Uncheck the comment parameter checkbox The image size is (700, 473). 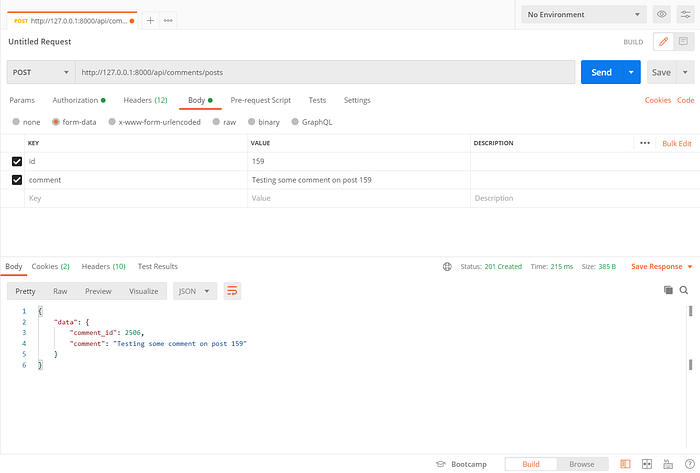coord(17,180)
